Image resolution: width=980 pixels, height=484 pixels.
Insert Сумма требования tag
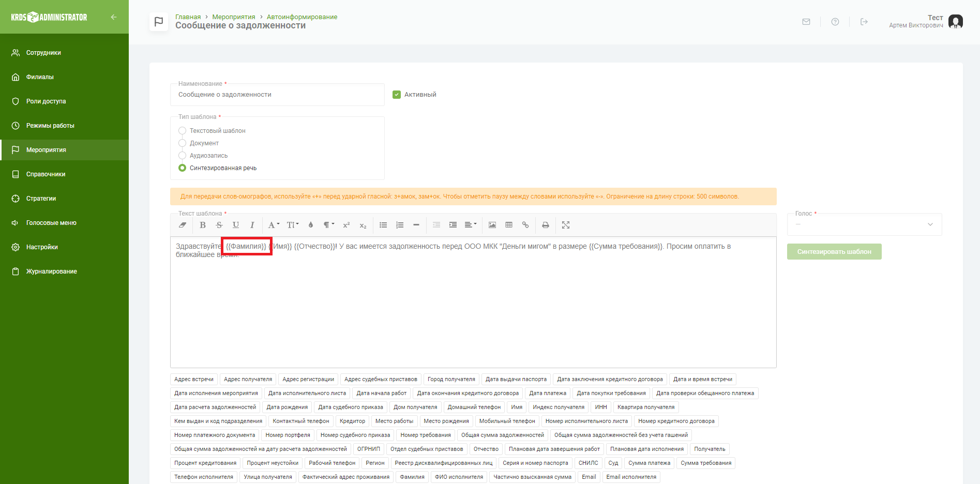706,463
